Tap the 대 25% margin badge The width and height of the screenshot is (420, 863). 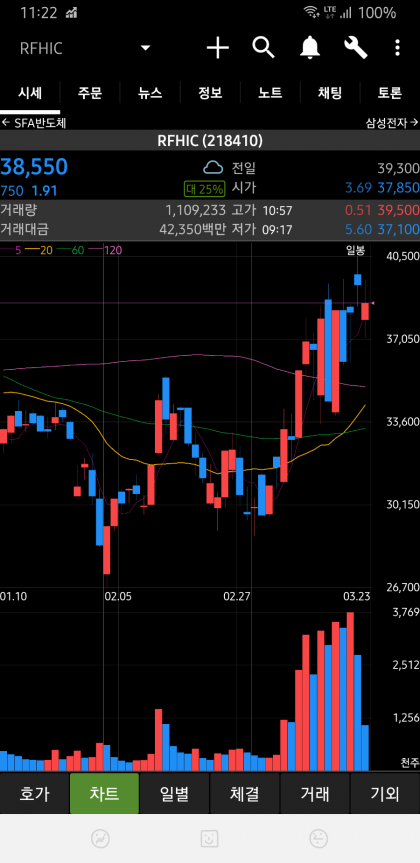[x=204, y=190]
